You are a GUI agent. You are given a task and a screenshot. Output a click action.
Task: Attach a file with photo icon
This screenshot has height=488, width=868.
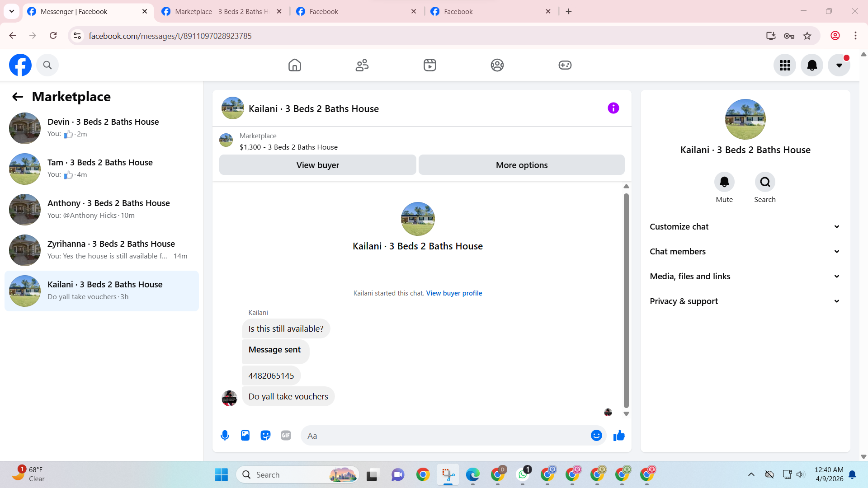[x=245, y=436]
